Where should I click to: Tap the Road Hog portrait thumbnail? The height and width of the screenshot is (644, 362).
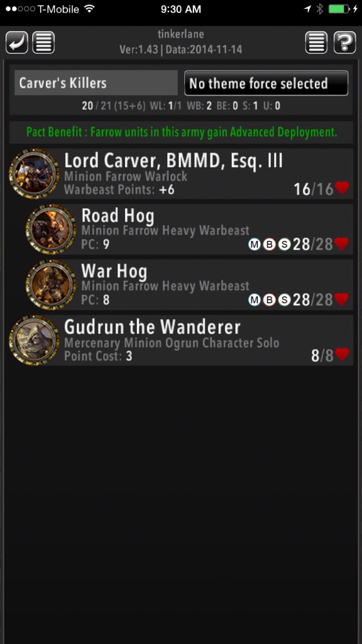click(x=51, y=229)
